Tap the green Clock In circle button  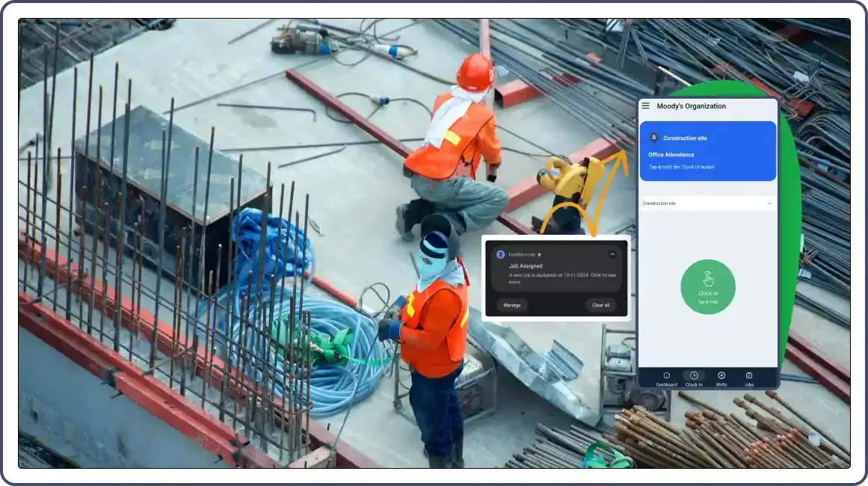tap(707, 286)
